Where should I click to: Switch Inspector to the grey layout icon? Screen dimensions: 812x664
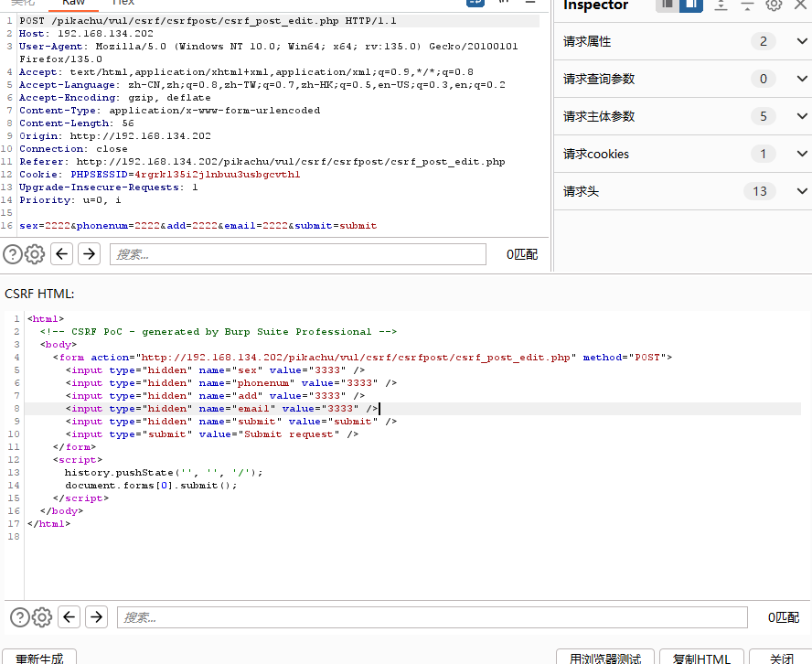click(668, 5)
